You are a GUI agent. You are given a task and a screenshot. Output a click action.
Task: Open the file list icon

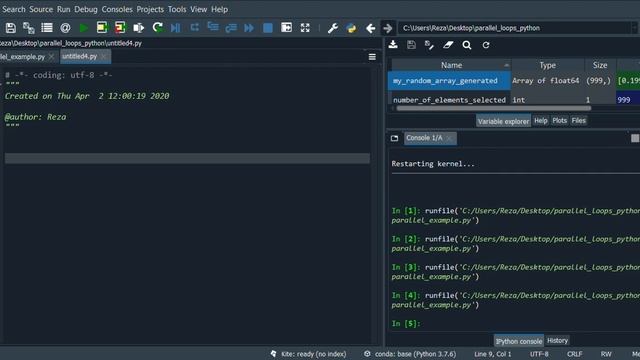tap(47, 28)
